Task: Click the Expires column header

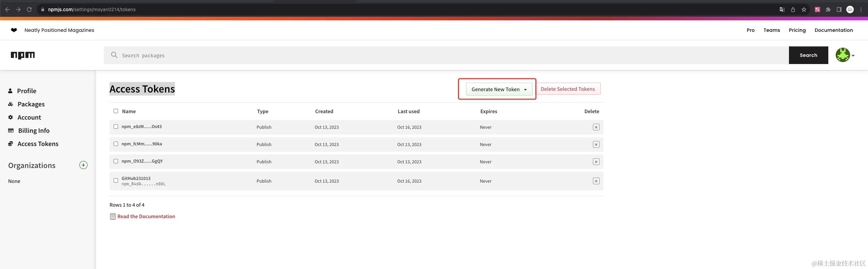Action: [488, 111]
